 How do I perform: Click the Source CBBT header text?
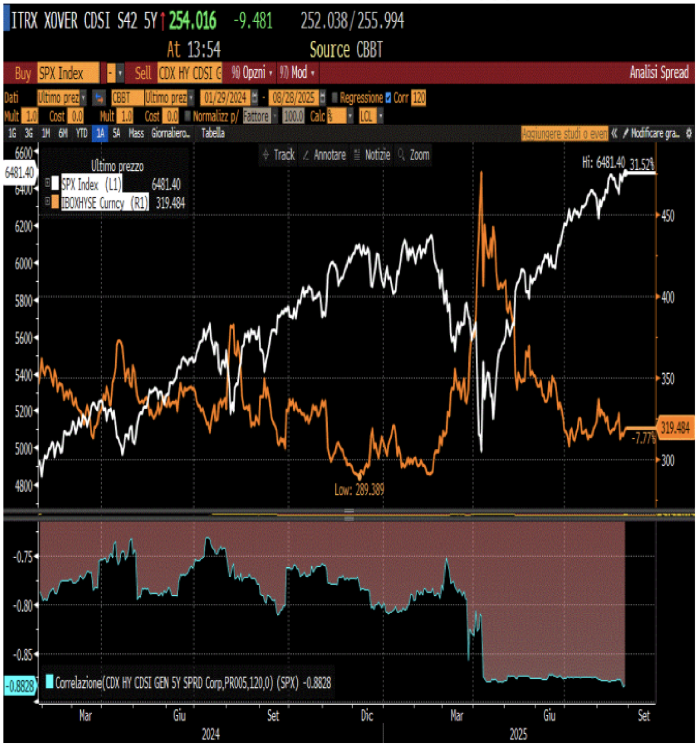coord(346,50)
